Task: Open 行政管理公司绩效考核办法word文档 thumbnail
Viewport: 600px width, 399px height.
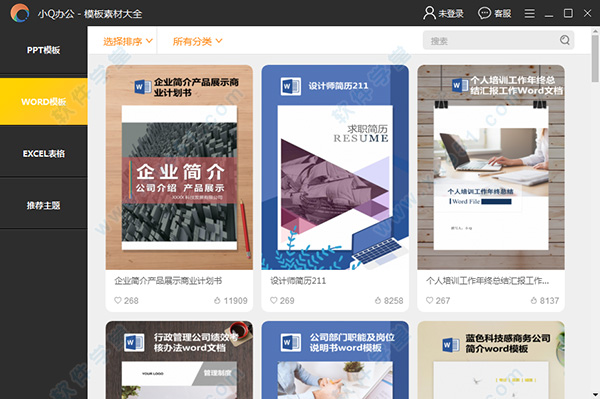Action: coord(179,360)
